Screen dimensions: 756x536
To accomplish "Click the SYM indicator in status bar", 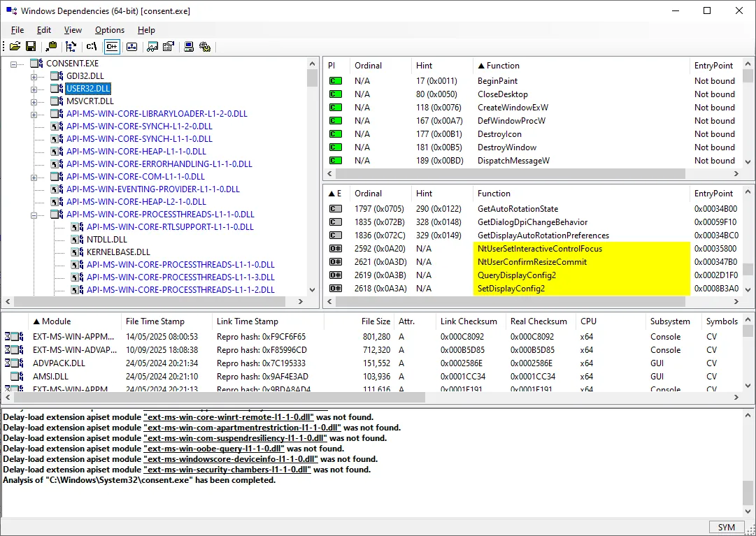I will click(x=726, y=528).
